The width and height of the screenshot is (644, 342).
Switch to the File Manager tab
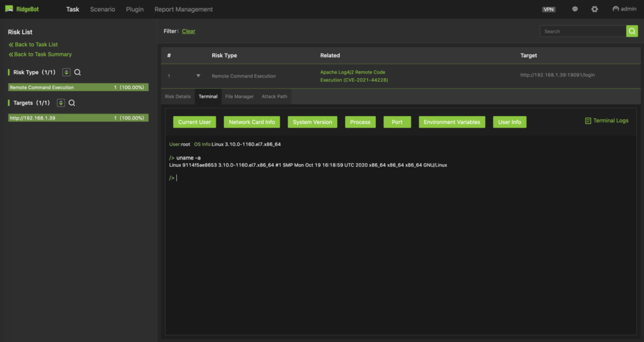click(x=239, y=96)
